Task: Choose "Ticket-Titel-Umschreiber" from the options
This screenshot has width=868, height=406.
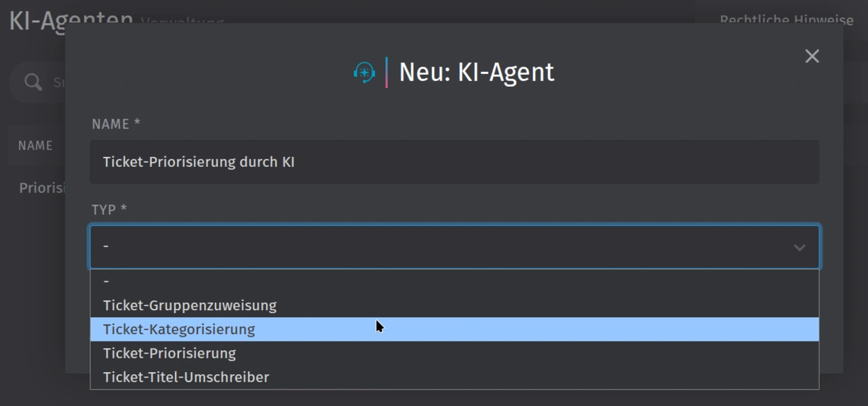Action: [x=186, y=376]
